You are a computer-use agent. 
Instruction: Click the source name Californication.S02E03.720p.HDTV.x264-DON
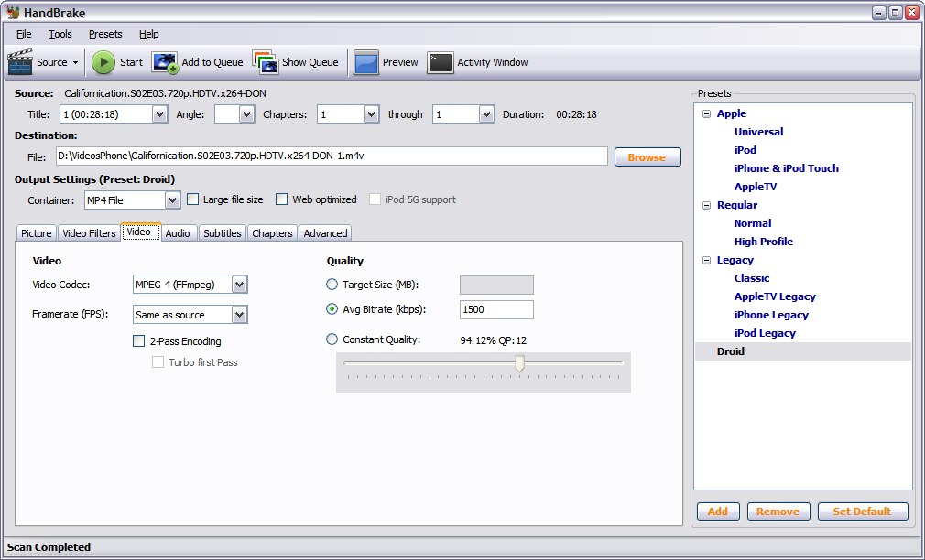pos(165,93)
